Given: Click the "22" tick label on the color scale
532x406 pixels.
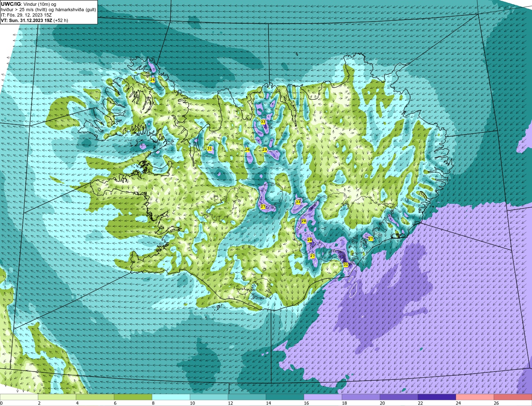Looking at the screenshot, I should (420, 403).
